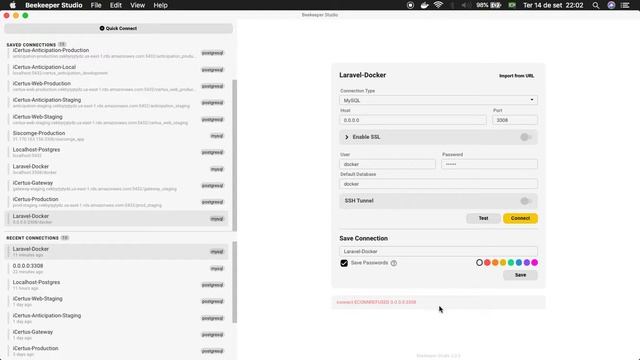This screenshot has height=360, width=640.
Task: Click the red ECONNREFUSED error message
Action: coord(376,302)
